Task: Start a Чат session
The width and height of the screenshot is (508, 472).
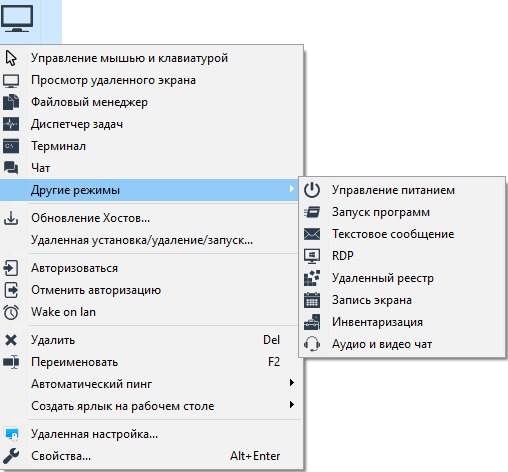Action: coord(152,168)
